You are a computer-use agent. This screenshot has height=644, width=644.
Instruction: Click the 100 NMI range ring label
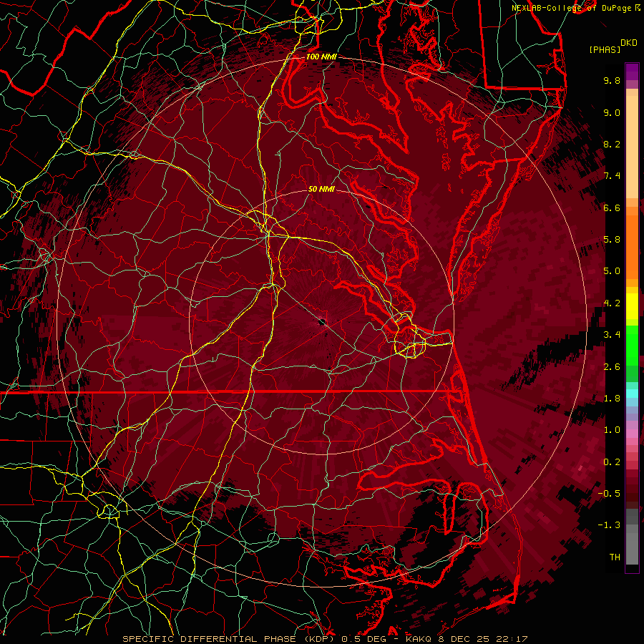point(321,57)
